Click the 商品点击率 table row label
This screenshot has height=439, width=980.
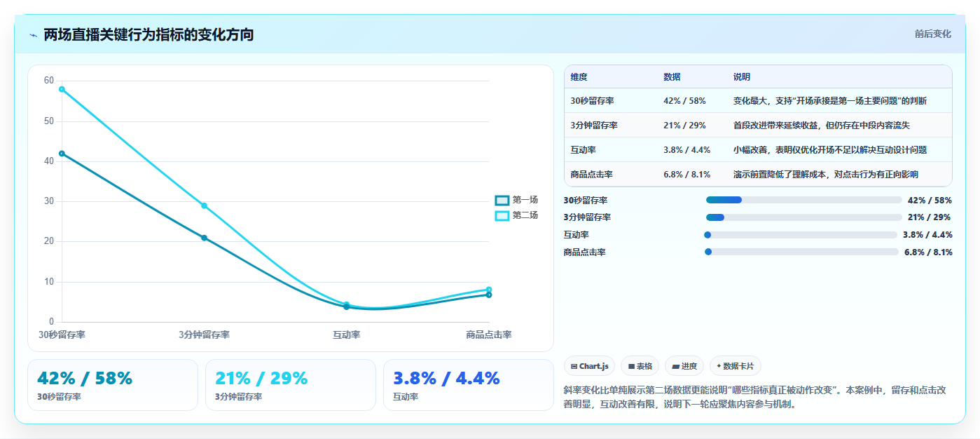pos(592,174)
